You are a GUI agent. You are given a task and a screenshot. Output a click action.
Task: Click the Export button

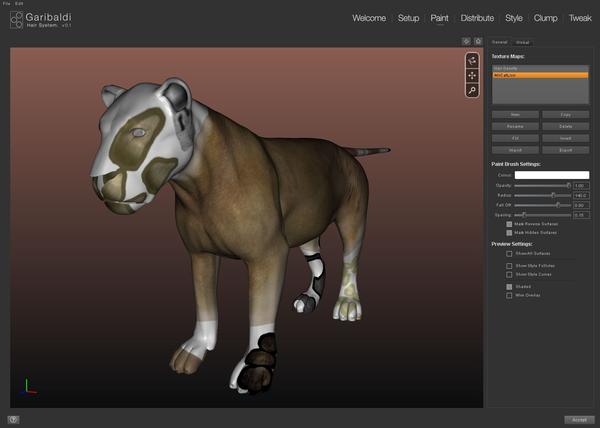pyautogui.click(x=566, y=150)
